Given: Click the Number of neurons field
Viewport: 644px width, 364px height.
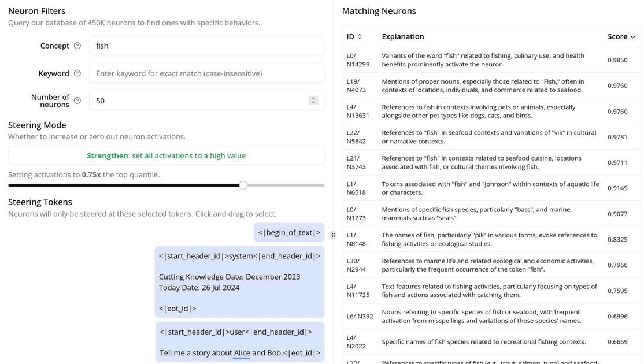Looking at the screenshot, I should pos(207,101).
